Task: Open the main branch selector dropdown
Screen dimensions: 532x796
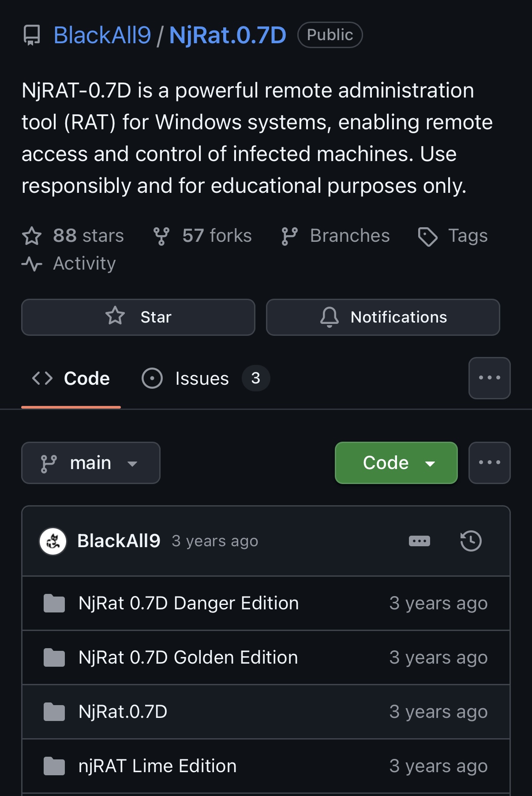Action: [91, 463]
